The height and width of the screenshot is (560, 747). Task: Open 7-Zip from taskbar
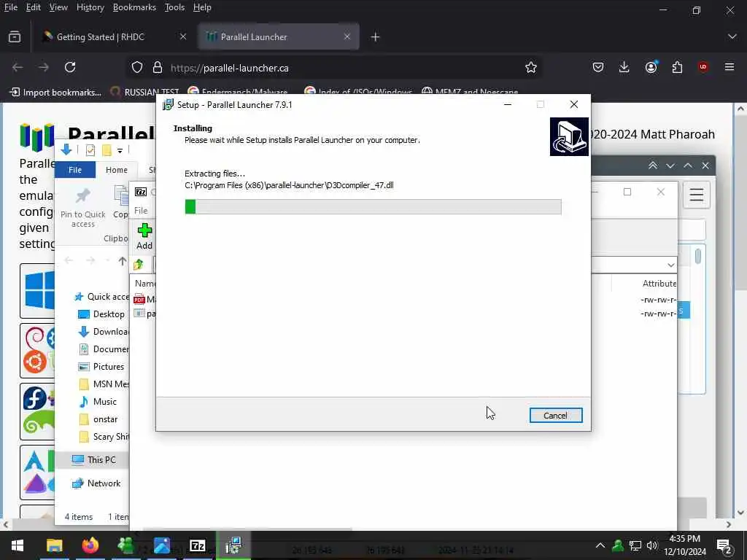click(x=197, y=545)
